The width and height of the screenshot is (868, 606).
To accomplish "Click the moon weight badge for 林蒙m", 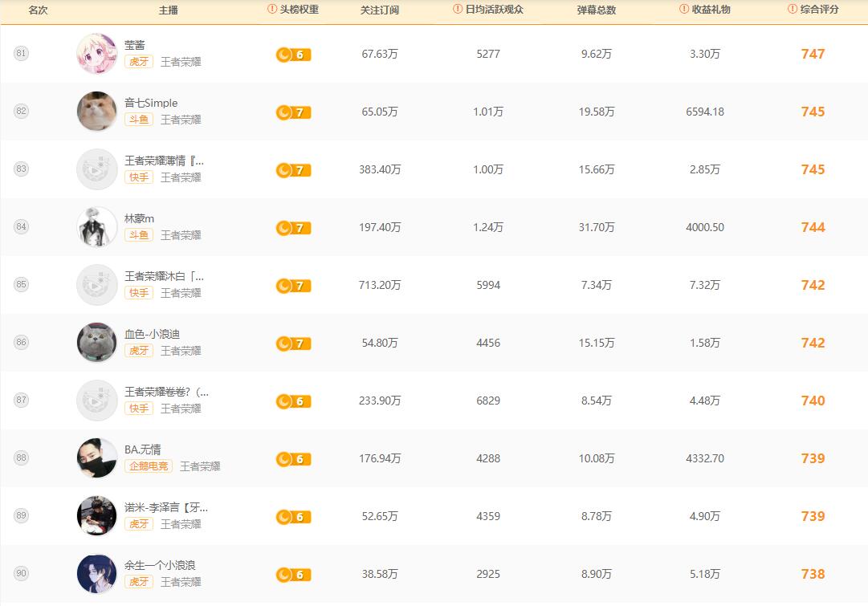I will [x=293, y=228].
